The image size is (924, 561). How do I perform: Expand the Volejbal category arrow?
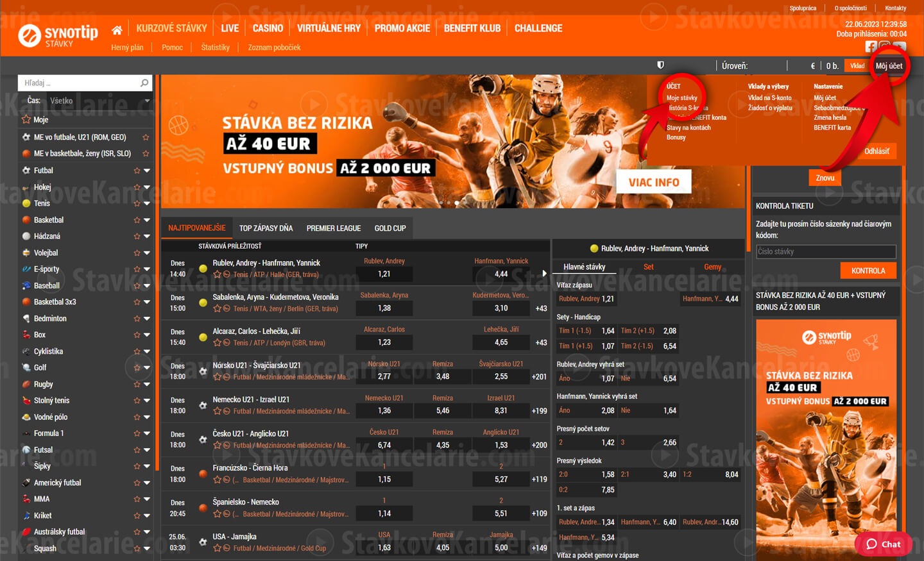coord(147,253)
